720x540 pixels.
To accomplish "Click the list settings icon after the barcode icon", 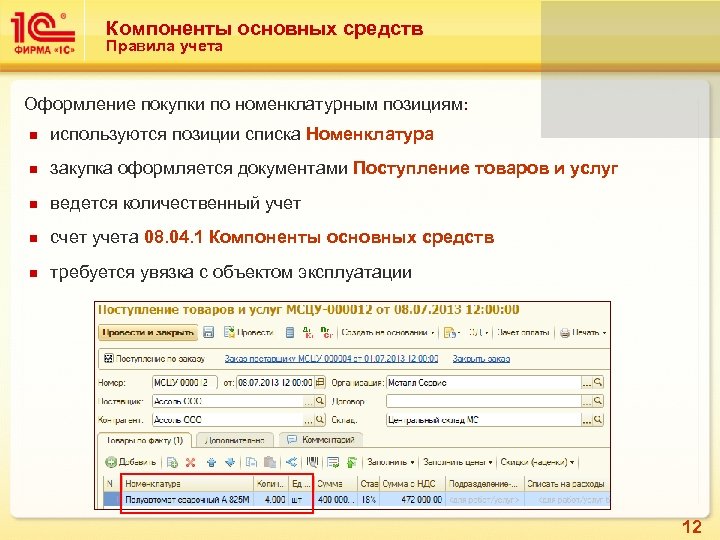I will click(x=333, y=462).
